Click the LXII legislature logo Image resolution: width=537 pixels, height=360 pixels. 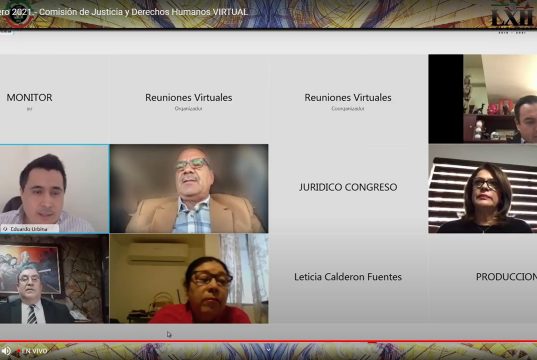tap(512, 16)
